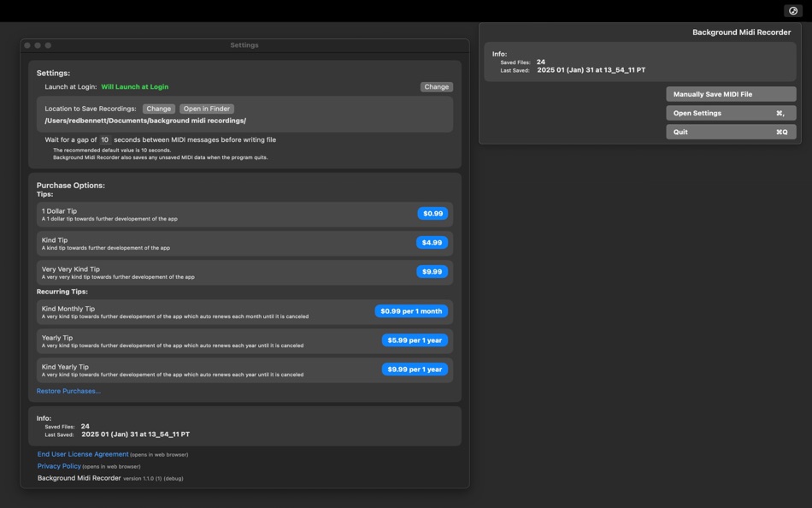Click Saved Files count 24 in Settings

click(85, 426)
